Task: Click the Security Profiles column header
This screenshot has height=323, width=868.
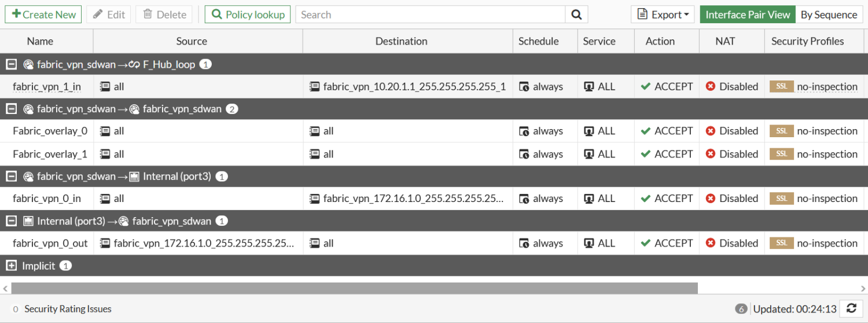Action: (x=807, y=41)
